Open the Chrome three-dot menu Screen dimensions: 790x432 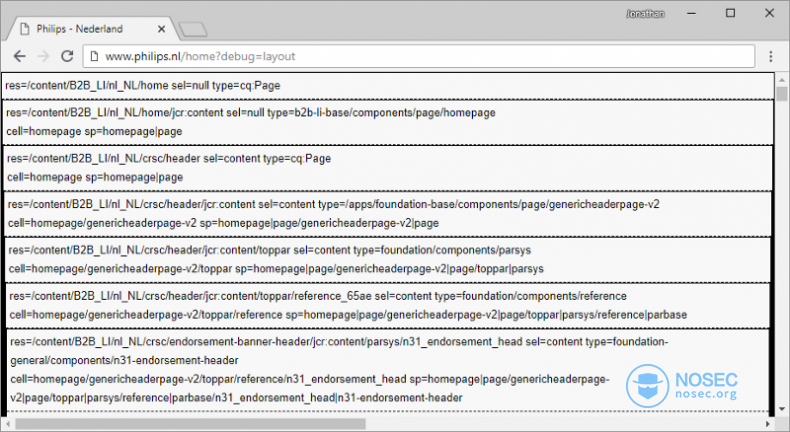(x=770, y=56)
